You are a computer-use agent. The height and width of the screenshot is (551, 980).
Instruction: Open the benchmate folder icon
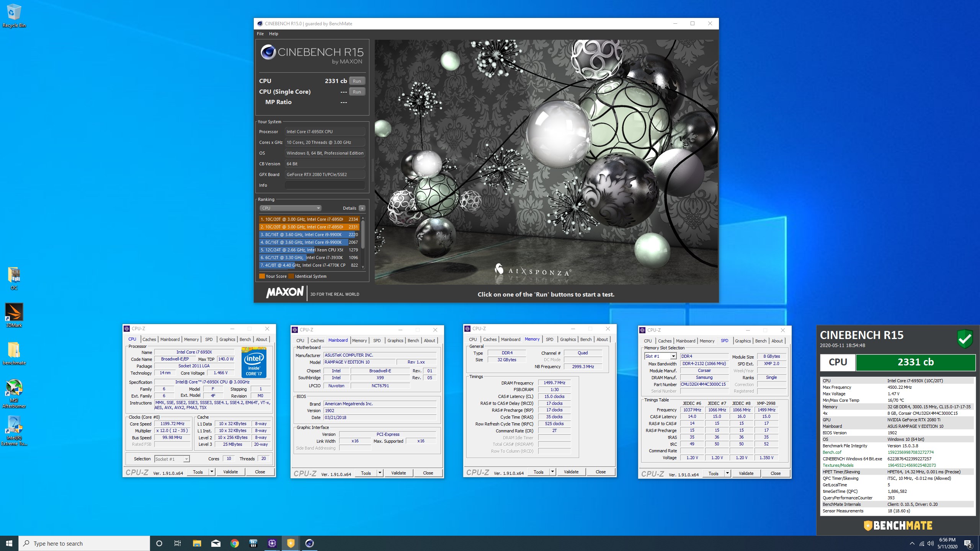coord(14,353)
